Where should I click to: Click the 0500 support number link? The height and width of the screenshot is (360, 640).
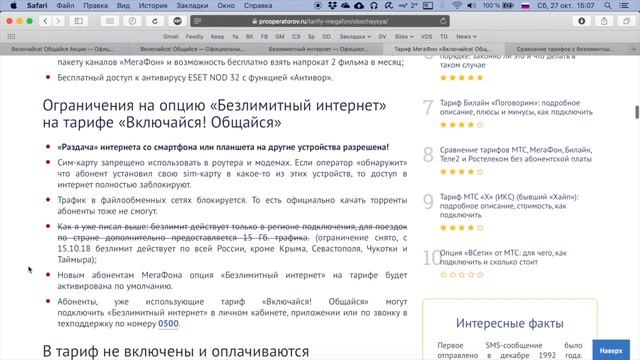click(168, 324)
